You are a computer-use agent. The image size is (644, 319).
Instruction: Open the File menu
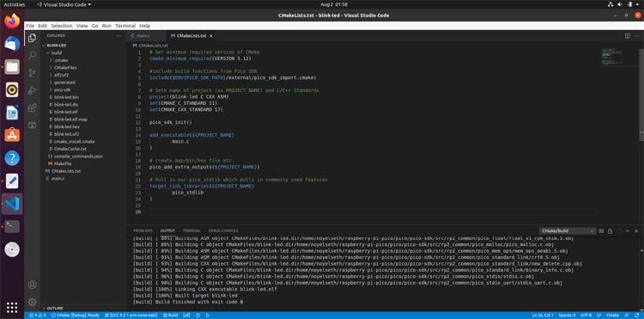click(x=30, y=26)
